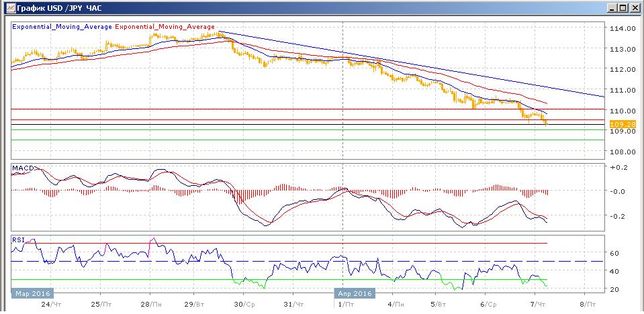The width and height of the screenshot is (644, 314).
Task: Close the USD/JPY chart window
Action: (634, 7)
